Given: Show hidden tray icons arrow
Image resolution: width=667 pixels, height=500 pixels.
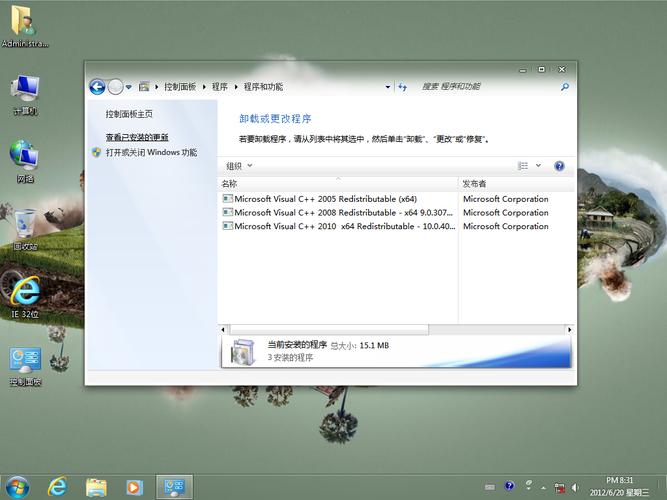Looking at the screenshot, I should click(543, 487).
